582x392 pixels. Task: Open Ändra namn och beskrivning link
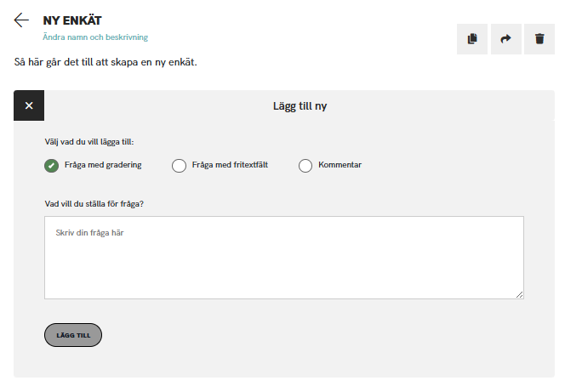[95, 37]
